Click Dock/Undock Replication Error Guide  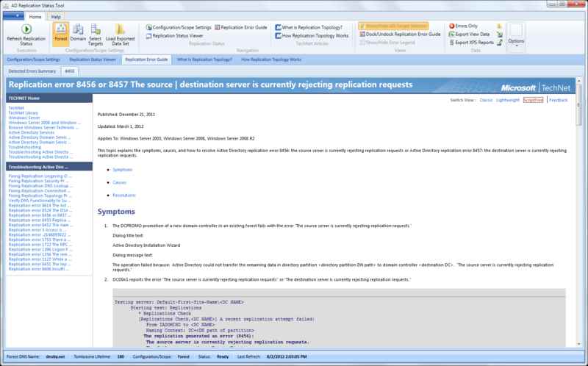(x=400, y=34)
